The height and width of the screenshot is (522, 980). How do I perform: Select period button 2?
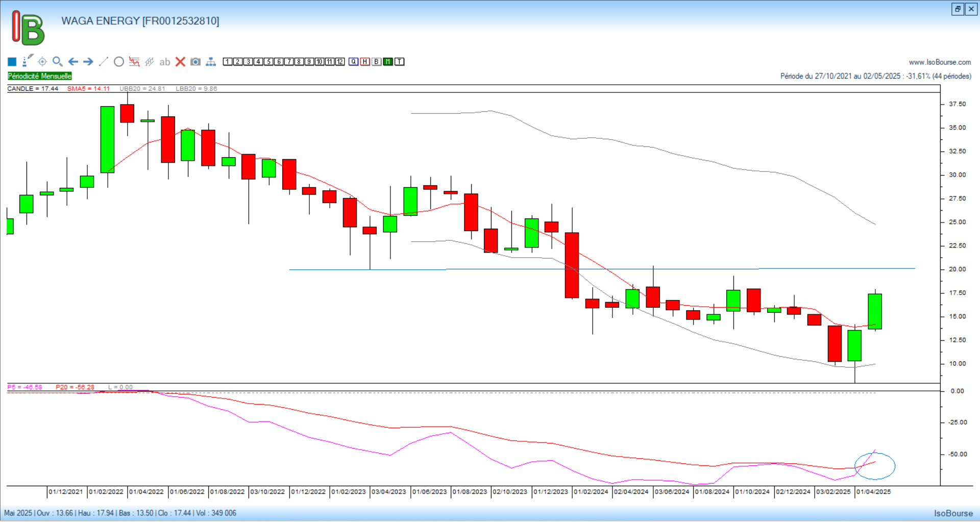(x=238, y=62)
